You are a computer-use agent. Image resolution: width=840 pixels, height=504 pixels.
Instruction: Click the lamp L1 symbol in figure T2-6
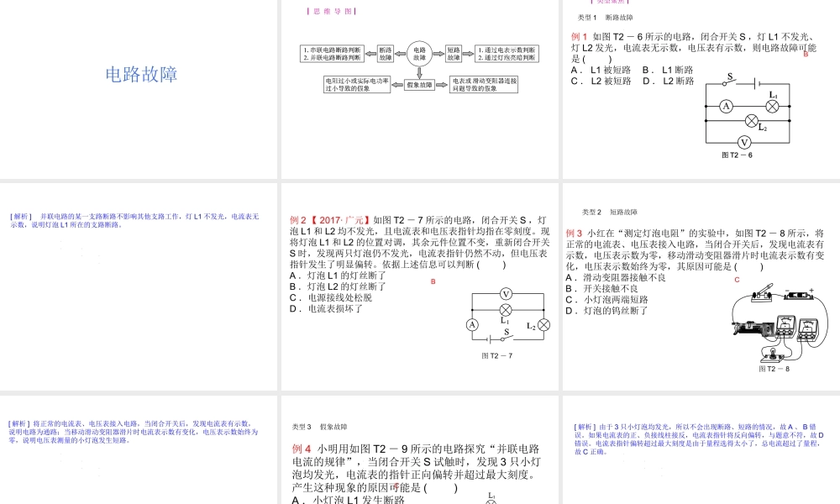(772, 106)
